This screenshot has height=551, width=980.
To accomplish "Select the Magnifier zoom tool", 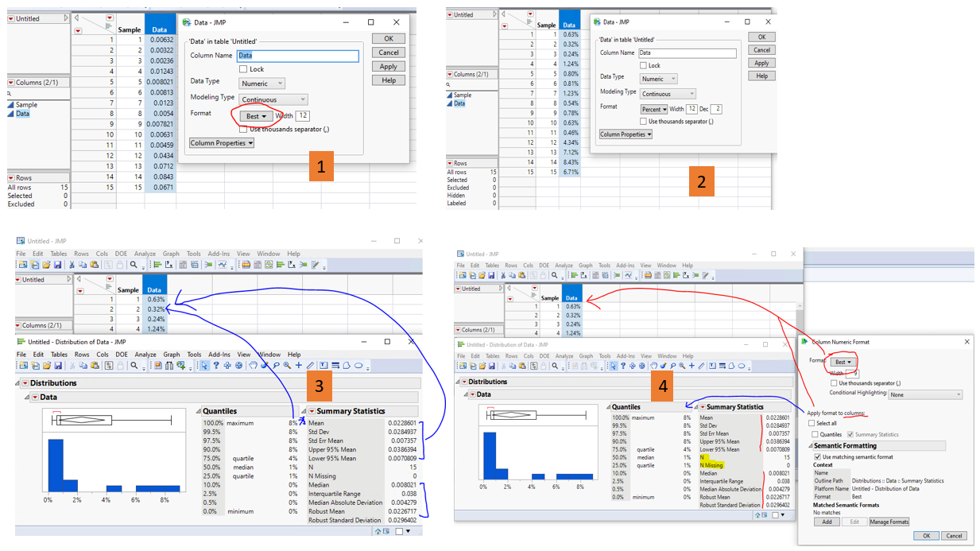I will [x=287, y=365].
